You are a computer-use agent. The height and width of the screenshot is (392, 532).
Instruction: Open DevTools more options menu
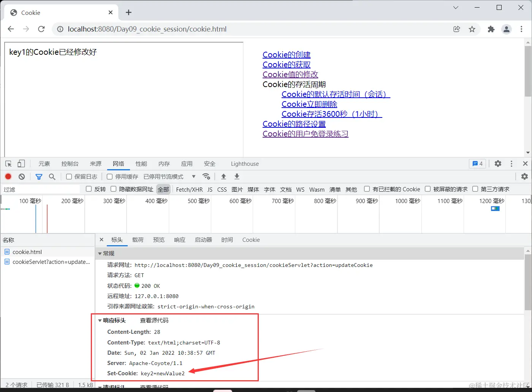click(x=511, y=163)
